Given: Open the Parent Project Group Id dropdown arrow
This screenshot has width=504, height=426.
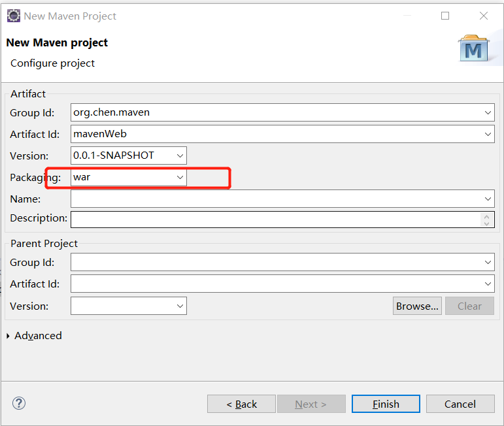Looking at the screenshot, I should click(x=488, y=262).
